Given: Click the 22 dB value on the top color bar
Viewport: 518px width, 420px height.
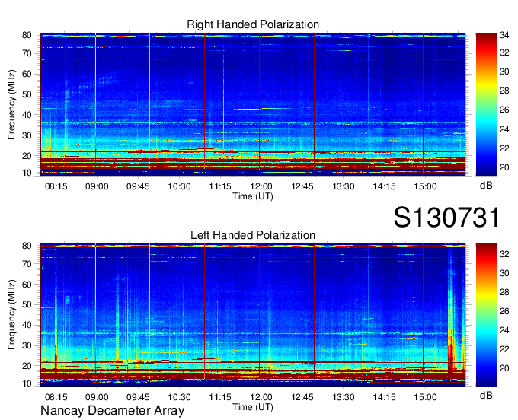Looking at the screenshot, I should (x=504, y=148).
